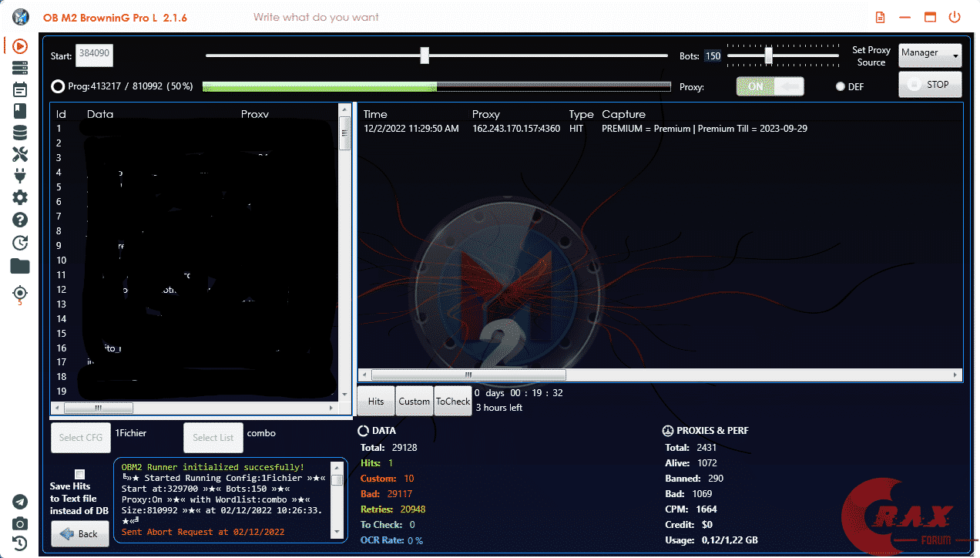Click the Start position slider handle
The image size is (980, 558).
(425, 55)
